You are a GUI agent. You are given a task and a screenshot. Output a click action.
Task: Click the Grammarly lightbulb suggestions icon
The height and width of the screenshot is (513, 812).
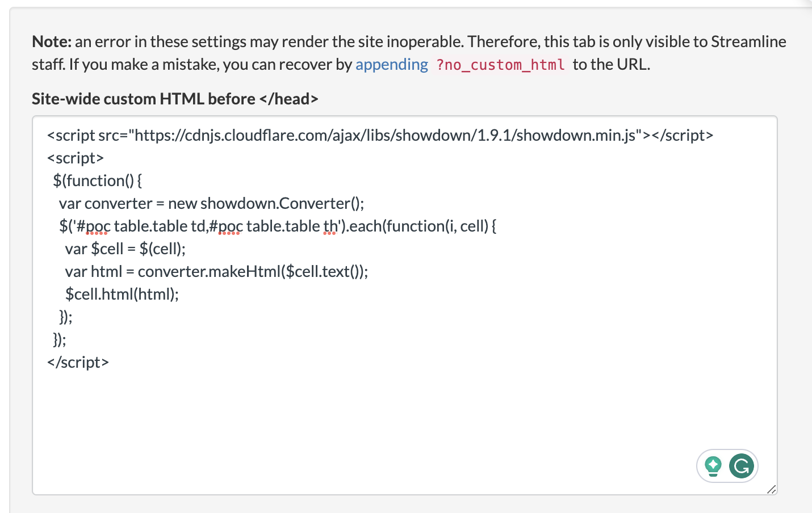coord(713,465)
